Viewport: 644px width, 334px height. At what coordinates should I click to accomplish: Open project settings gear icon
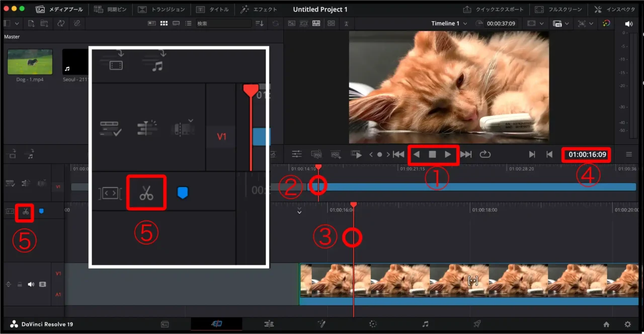[x=627, y=324]
